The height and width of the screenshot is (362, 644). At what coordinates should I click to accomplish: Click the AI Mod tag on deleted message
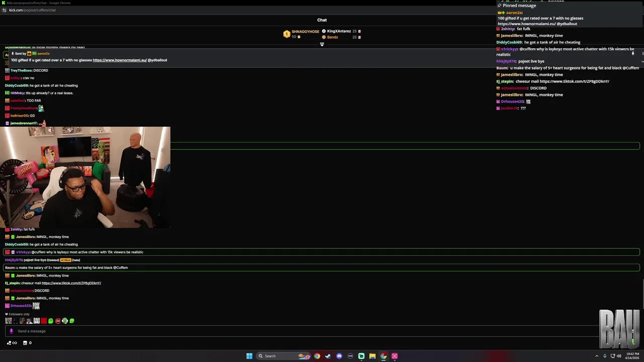tap(65, 260)
